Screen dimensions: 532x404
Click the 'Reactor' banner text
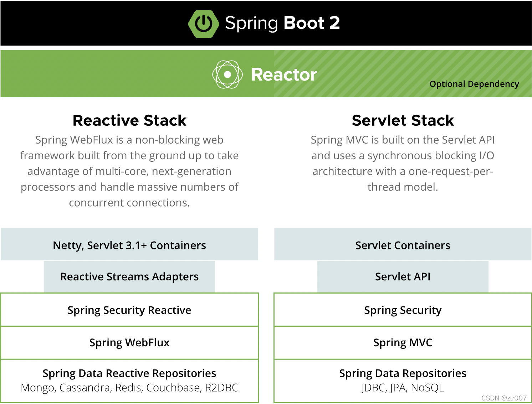(x=284, y=74)
